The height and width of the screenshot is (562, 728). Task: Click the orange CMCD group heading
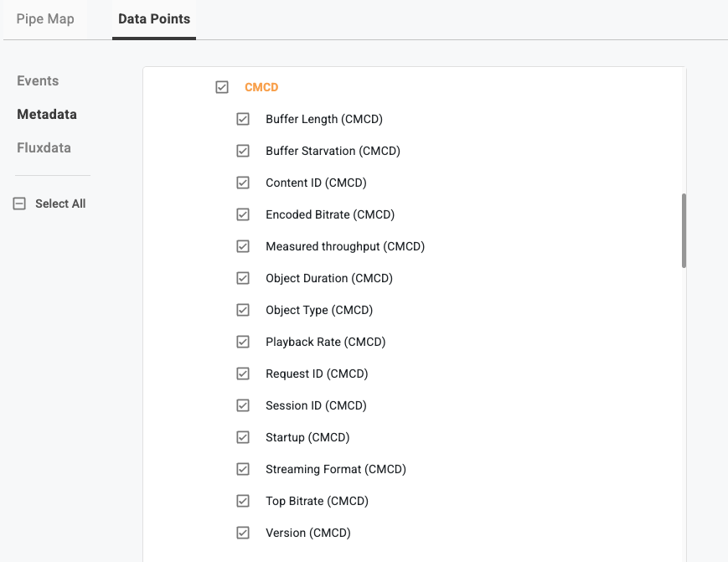261,87
